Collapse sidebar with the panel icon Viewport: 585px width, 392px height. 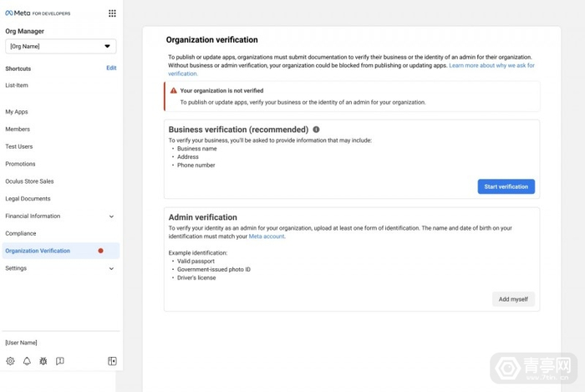112,361
